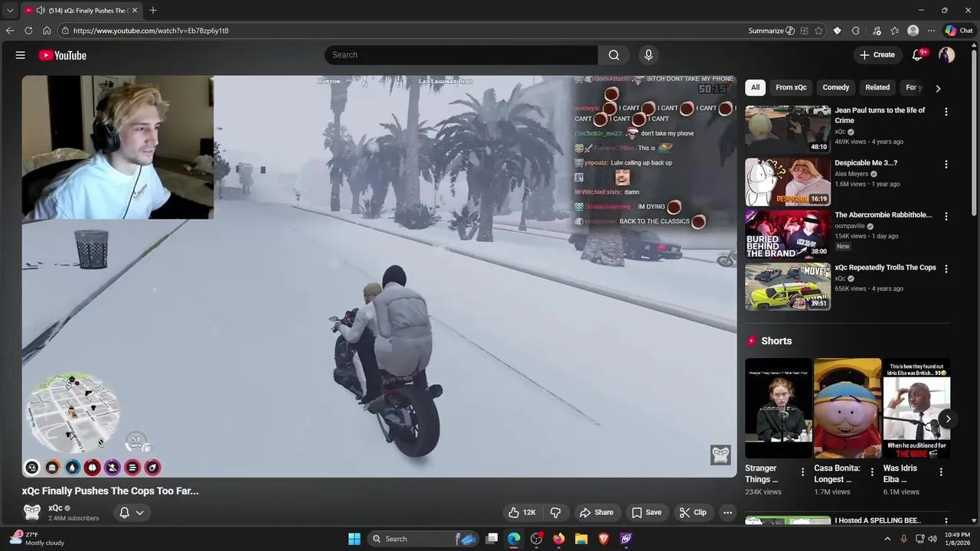Open options for the Casa Bonita short
980x551 pixels.
click(871, 472)
